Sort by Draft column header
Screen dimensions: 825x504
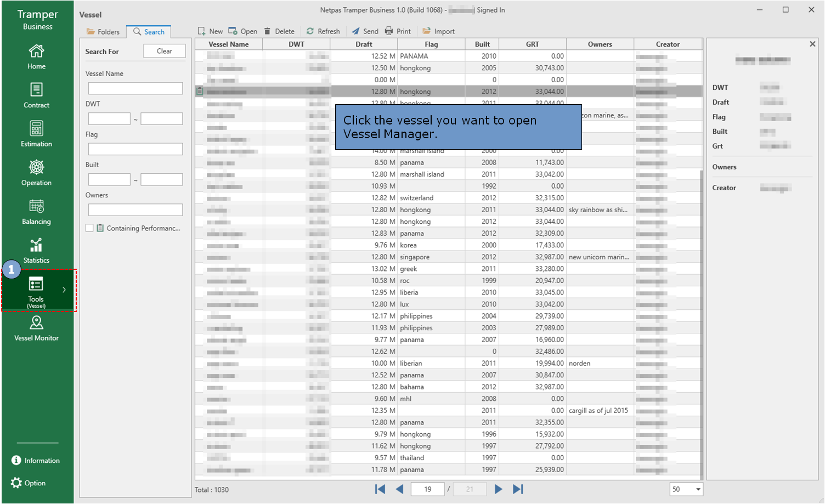[364, 44]
